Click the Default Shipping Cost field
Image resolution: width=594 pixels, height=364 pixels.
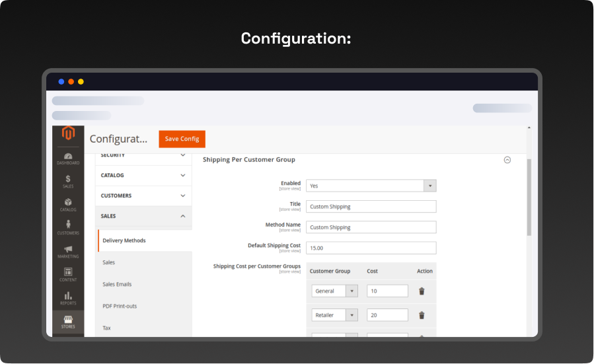pyautogui.click(x=371, y=248)
